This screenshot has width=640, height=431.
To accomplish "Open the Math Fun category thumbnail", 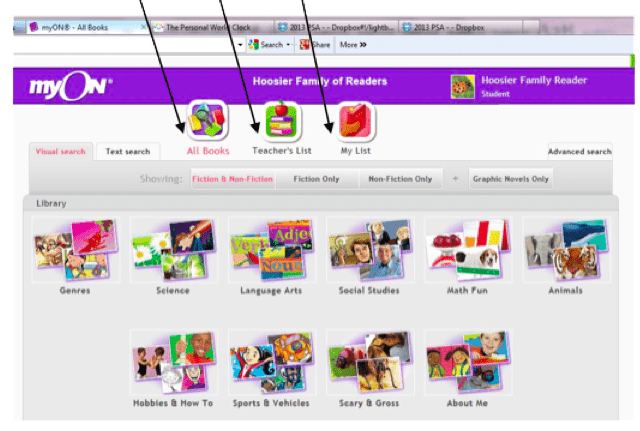I will [468, 249].
